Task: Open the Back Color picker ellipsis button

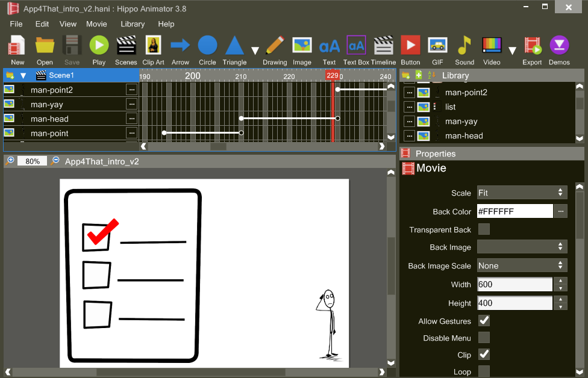Action: click(561, 211)
